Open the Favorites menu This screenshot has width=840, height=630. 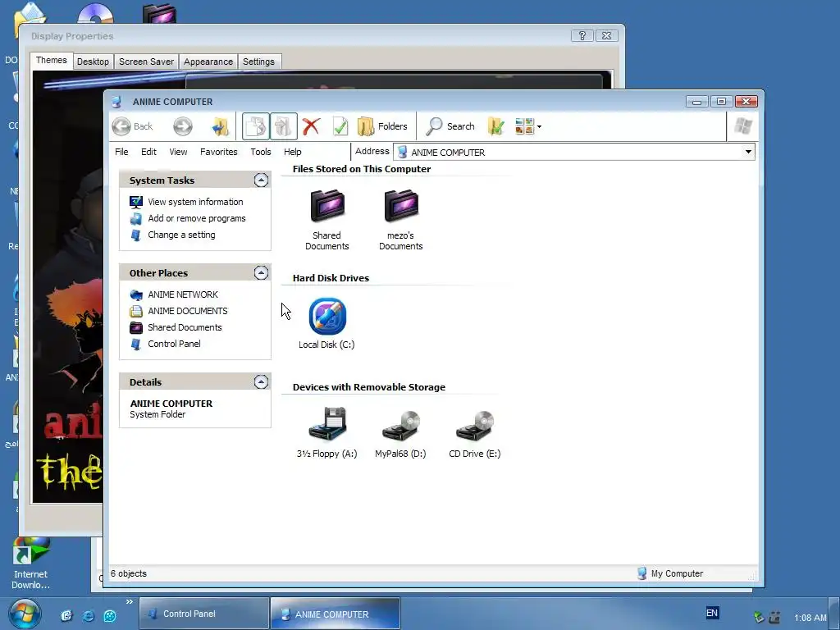point(218,152)
